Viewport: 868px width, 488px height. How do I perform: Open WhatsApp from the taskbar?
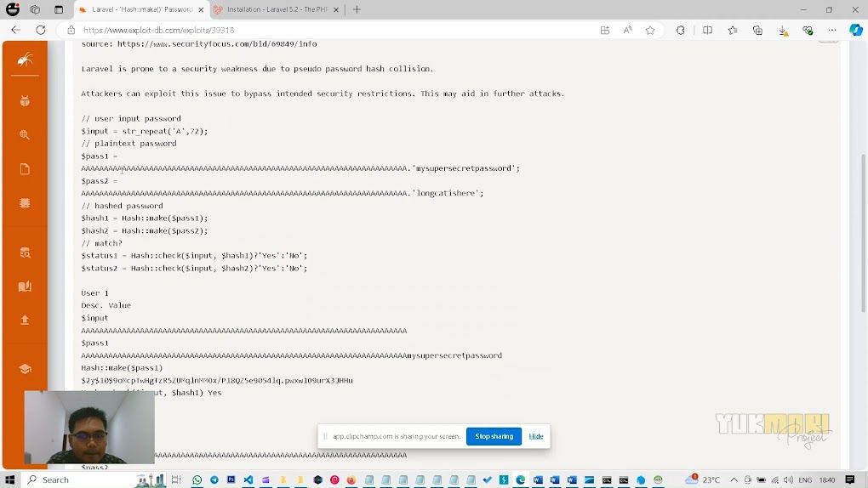197,479
